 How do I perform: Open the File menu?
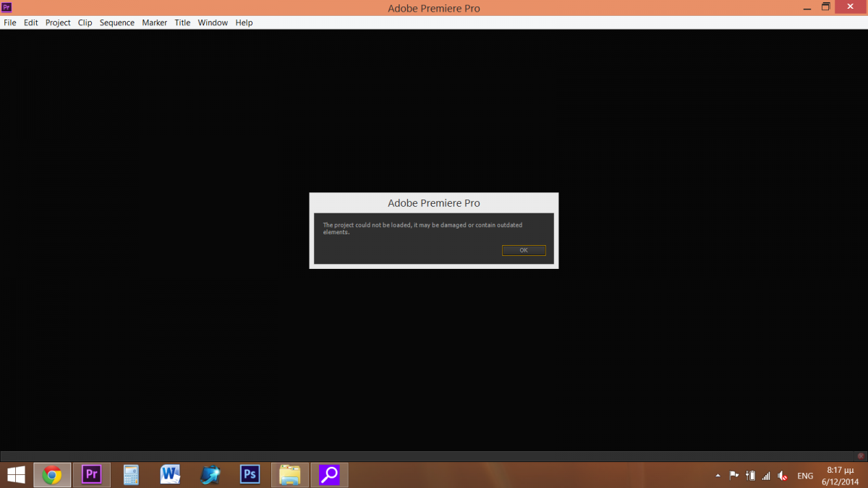coord(10,22)
